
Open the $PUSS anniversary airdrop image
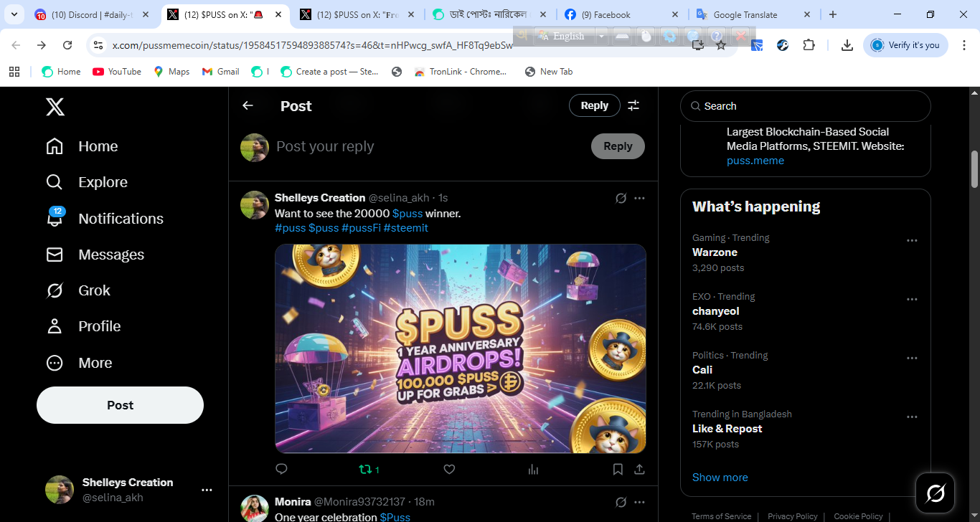point(461,348)
